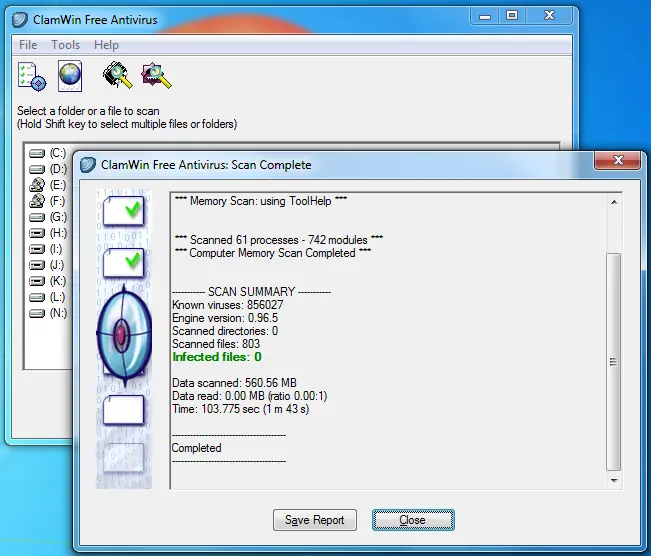Open the Preferences toolbar icon
Image resolution: width=651 pixels, height=556 pixels.
pos(32,76)
